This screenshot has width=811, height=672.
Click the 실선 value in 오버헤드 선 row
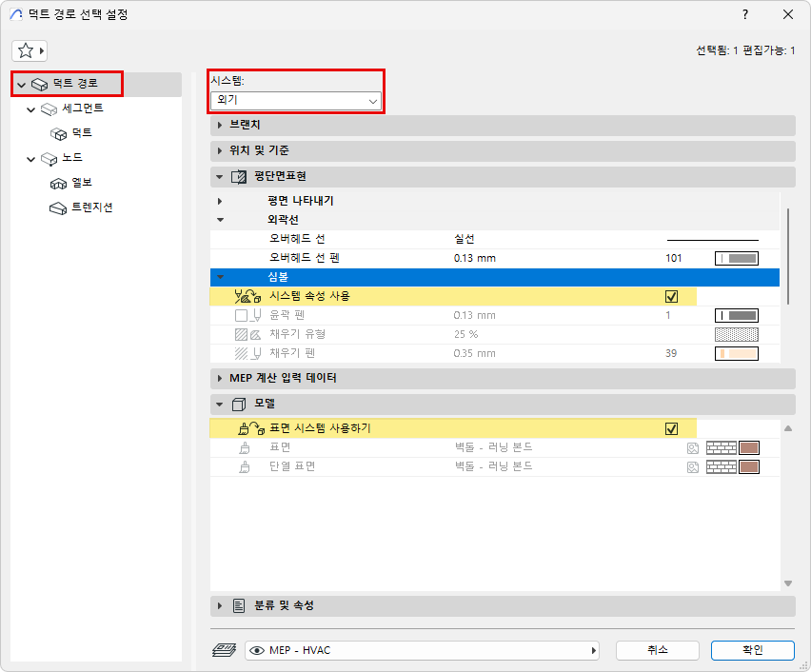pos(464,239)
